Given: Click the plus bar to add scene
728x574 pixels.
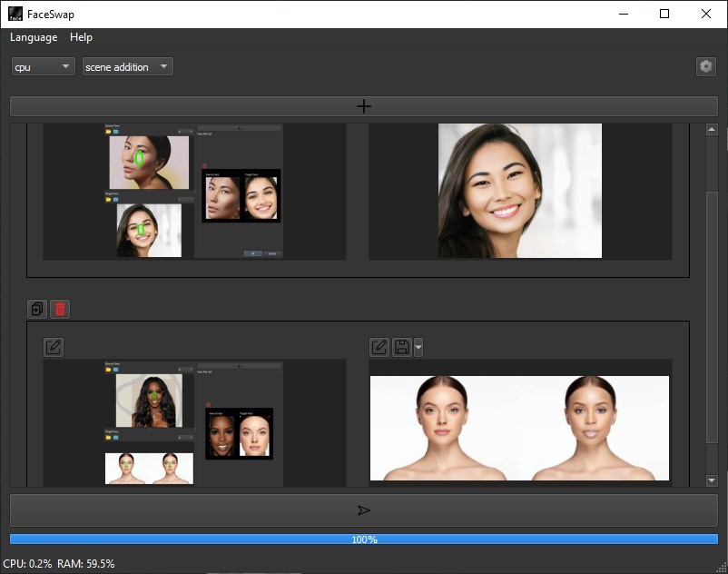Looking at the screenshot, I should pos(363,106).
